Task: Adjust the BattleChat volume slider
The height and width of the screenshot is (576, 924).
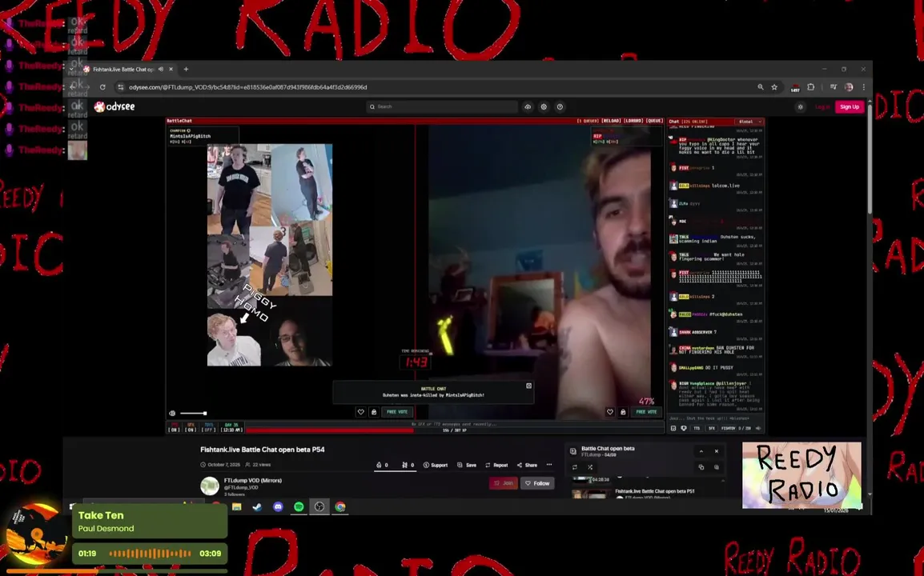Action: (x=193, y=413)
